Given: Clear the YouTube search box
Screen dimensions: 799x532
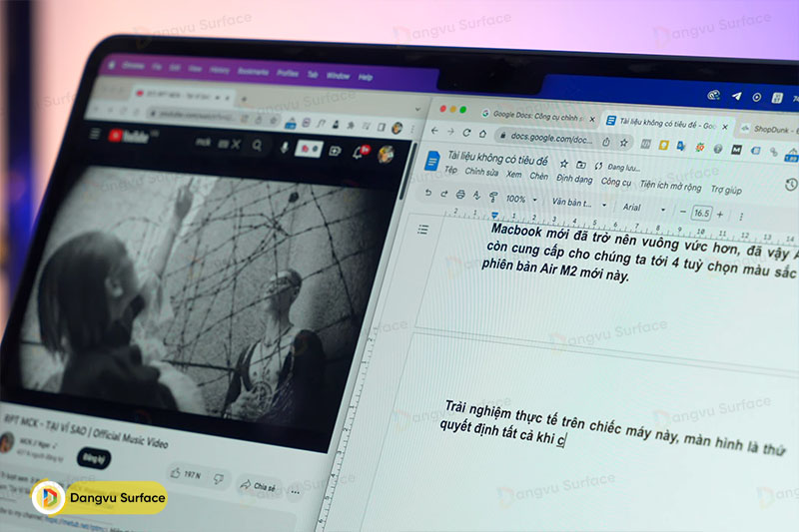Looking at the screenshot, I should [x=235, y=145].
